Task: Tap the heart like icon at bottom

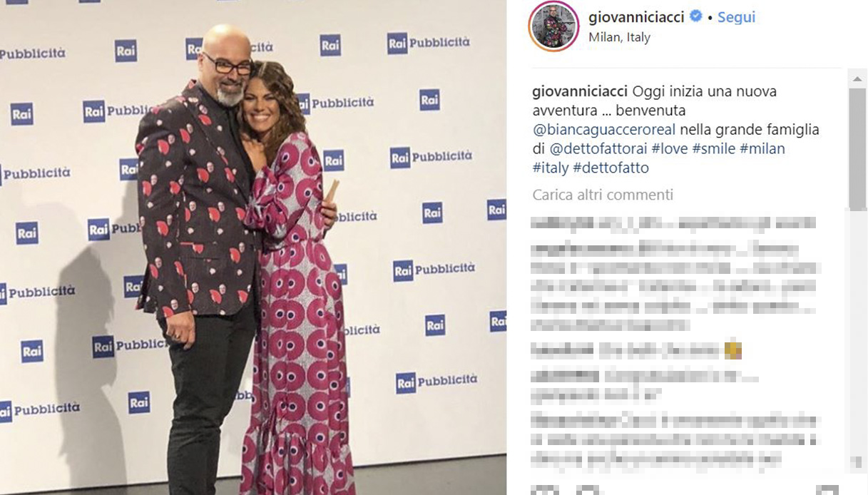Action: coord(546,491)
